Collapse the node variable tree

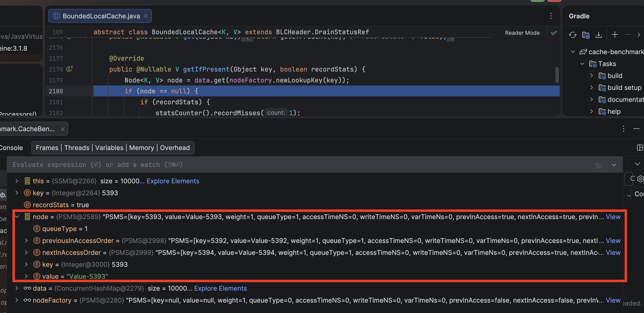tap(17, 217)
